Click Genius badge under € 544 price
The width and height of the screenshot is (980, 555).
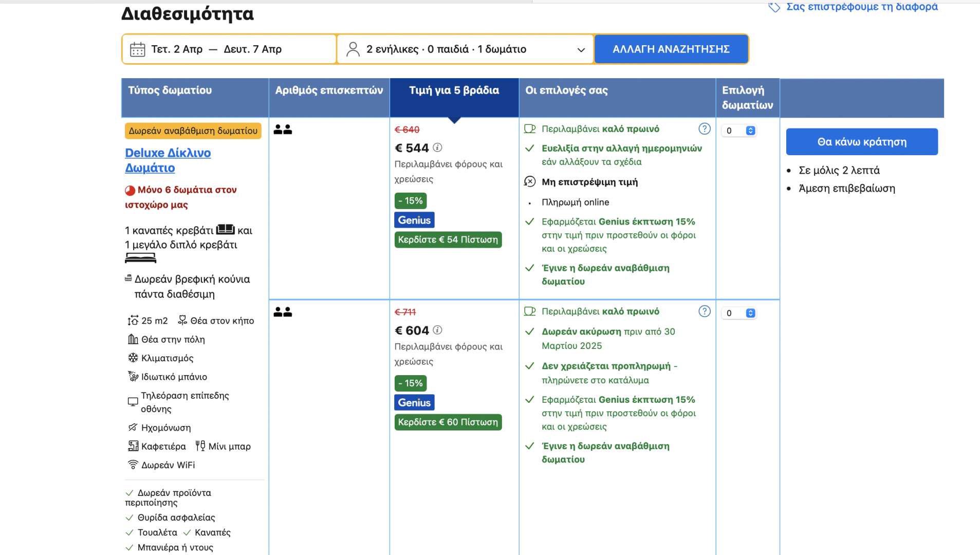coord(414,220)
